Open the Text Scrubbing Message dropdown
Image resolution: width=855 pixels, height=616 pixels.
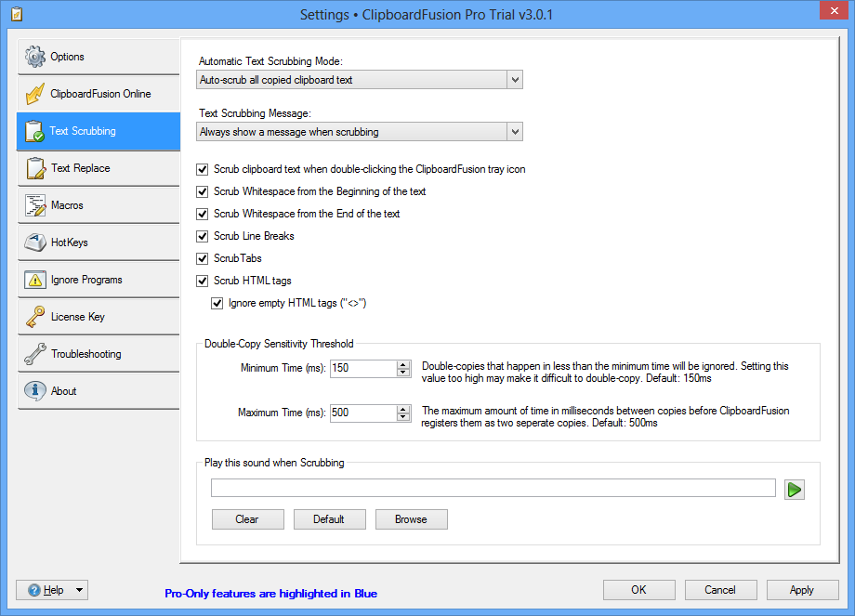coord(515,132)
